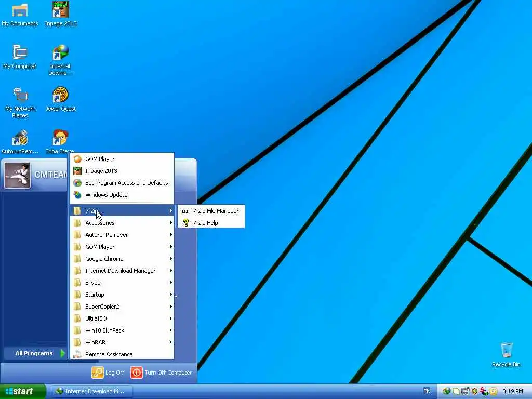
Task: Click the Remote Assistance icon
Action: pos(78,354)
